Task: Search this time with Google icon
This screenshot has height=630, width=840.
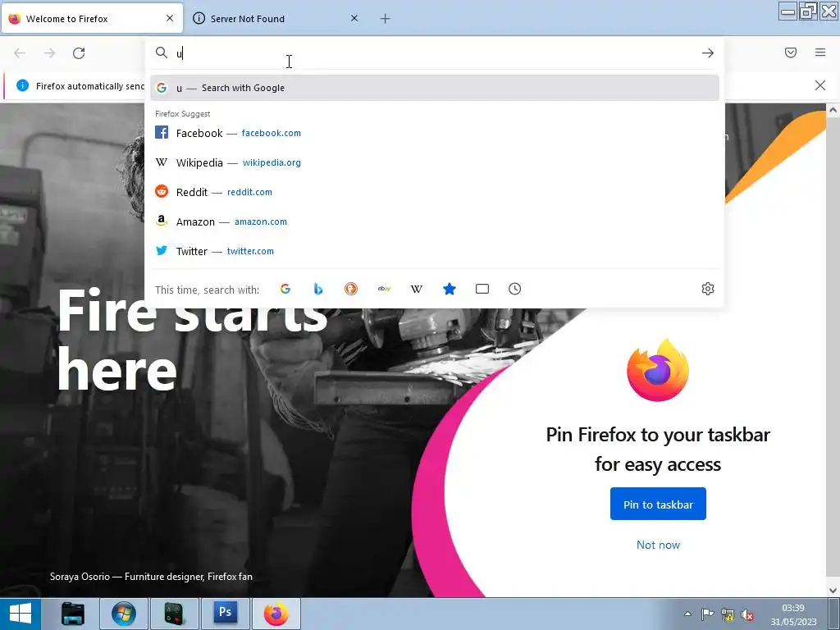Action: [285, 290]
